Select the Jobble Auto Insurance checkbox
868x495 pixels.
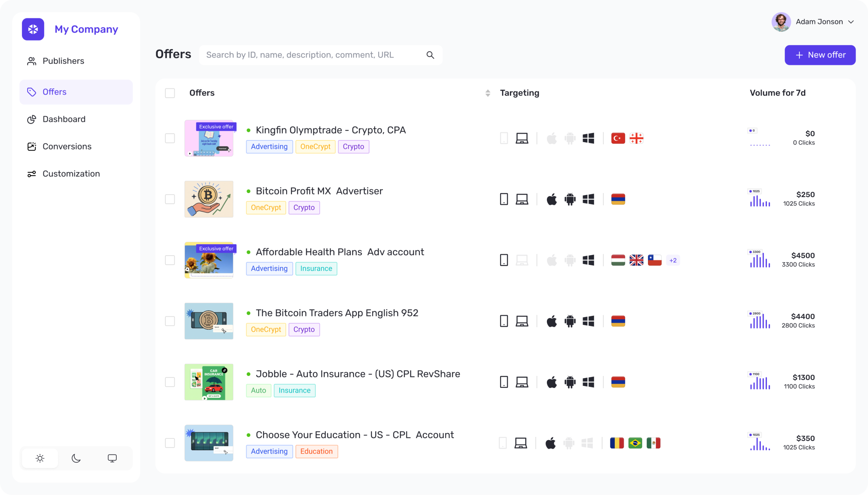click(x=170, y=382)
